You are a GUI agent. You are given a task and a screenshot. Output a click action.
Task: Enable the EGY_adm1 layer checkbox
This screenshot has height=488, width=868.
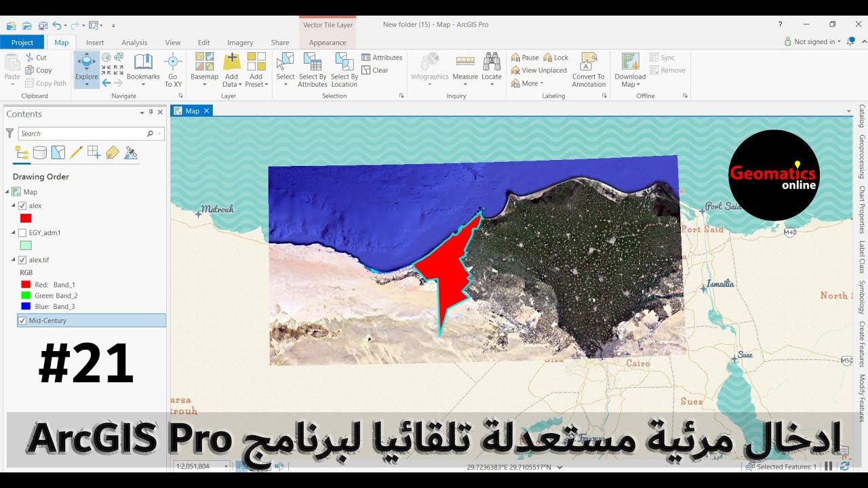coord(22,232)
